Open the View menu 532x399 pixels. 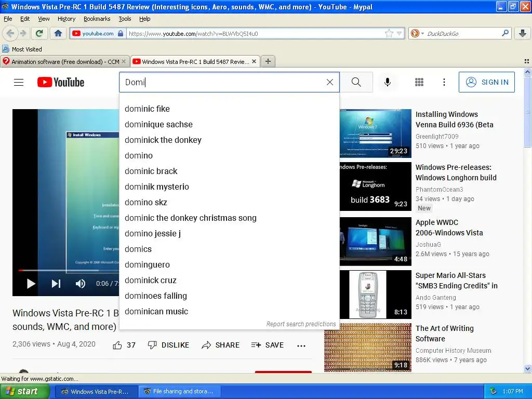click(x=44, y=19)
